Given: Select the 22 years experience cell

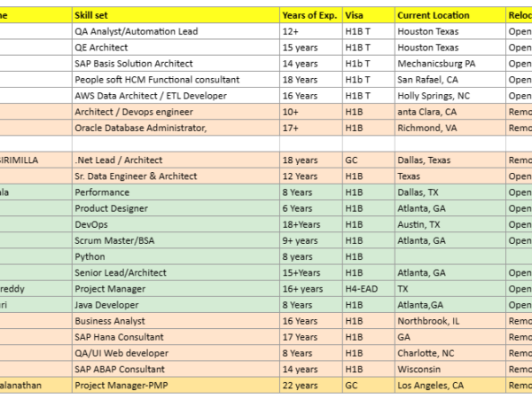Looking at the screenshot, I should pyautogui.click(x=299, y=385).
